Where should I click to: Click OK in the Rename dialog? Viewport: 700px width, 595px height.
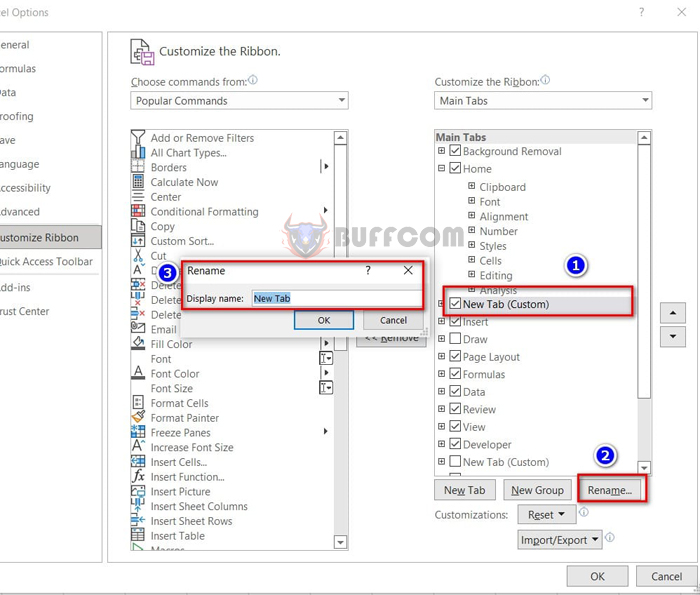pyautogui.click(x=324, y=320)
